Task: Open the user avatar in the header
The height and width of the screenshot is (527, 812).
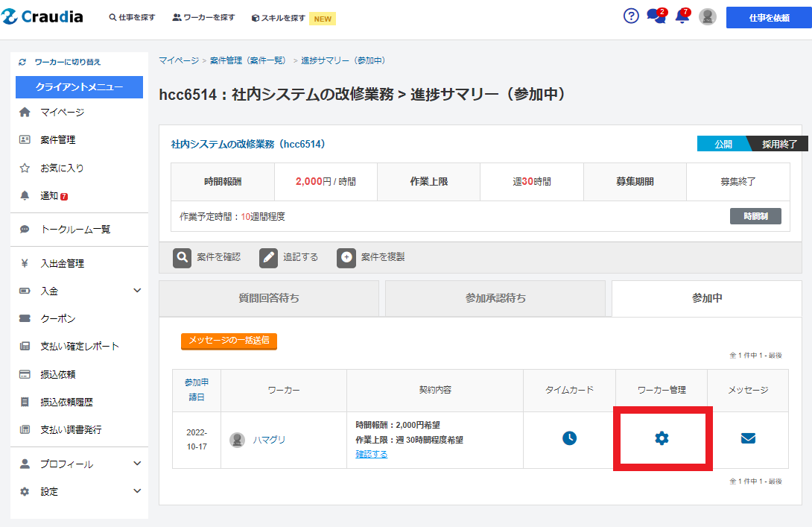Action: tap(708, 16)
